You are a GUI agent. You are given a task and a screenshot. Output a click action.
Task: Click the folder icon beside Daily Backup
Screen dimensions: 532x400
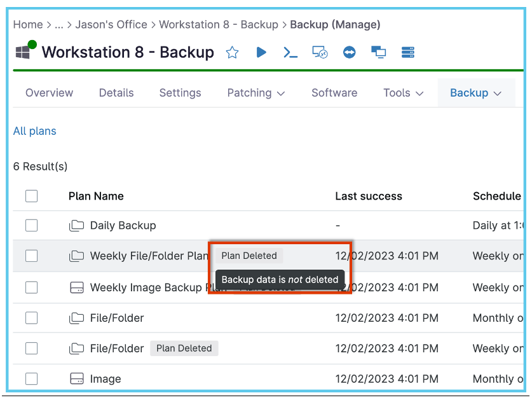(x=76, y=226)
